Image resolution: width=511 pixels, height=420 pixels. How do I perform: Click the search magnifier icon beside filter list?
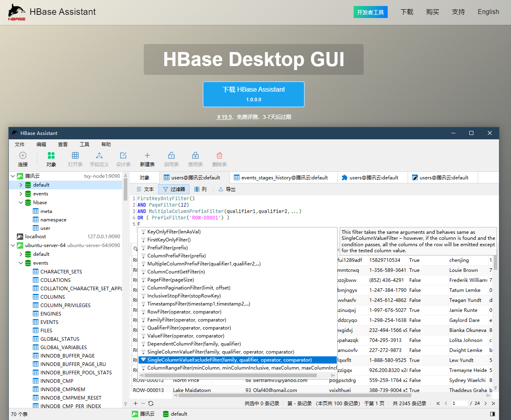tap(135, 249)
